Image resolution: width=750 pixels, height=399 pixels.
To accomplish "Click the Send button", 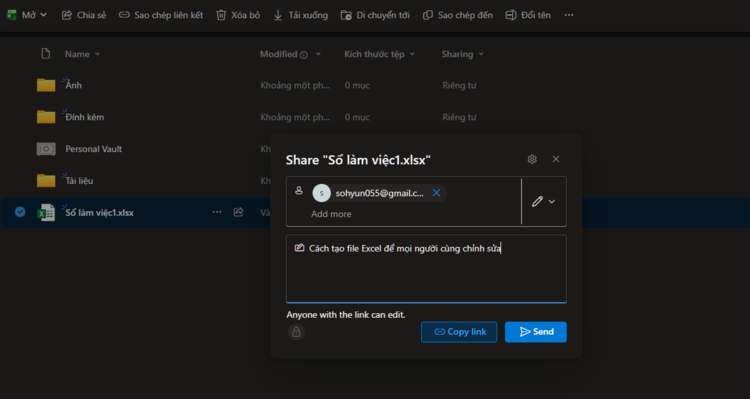I will [536, 332].
